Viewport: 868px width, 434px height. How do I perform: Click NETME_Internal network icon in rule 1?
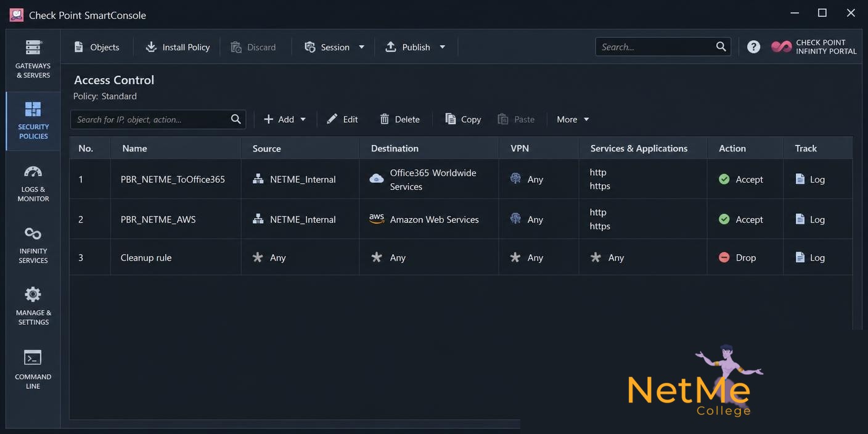coord(258,179)
